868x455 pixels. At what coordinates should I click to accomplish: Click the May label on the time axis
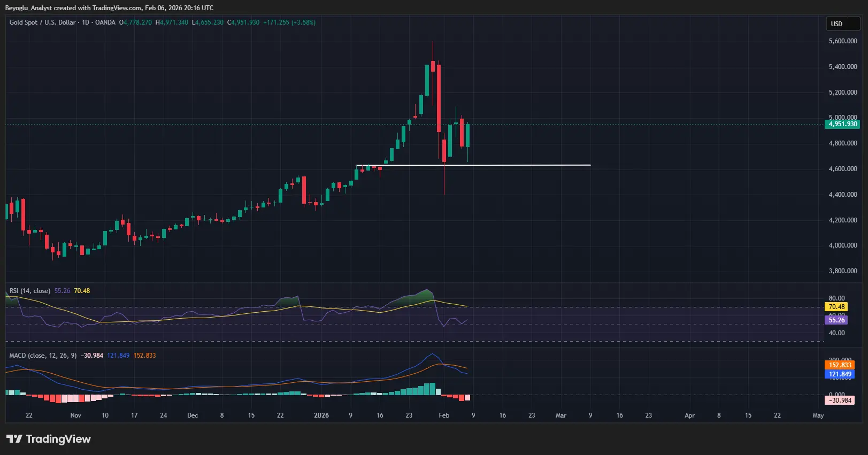tap(818, 415)
